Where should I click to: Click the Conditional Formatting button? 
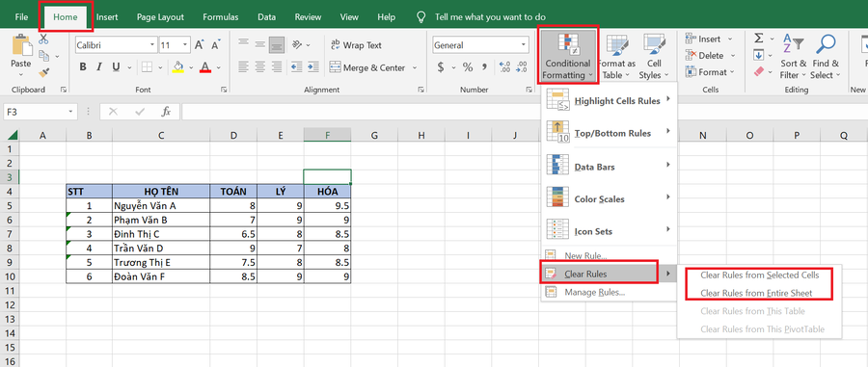click(567, 56)
